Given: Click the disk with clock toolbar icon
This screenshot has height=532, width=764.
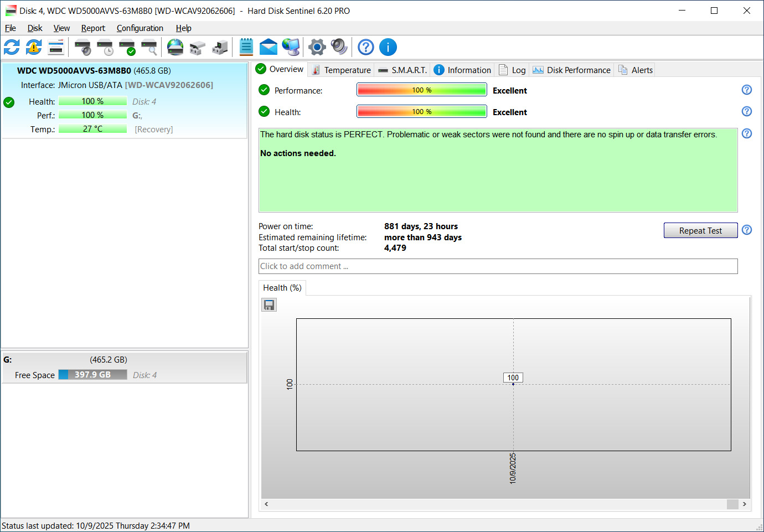Looking at the screenshot, I should point(105,48).
